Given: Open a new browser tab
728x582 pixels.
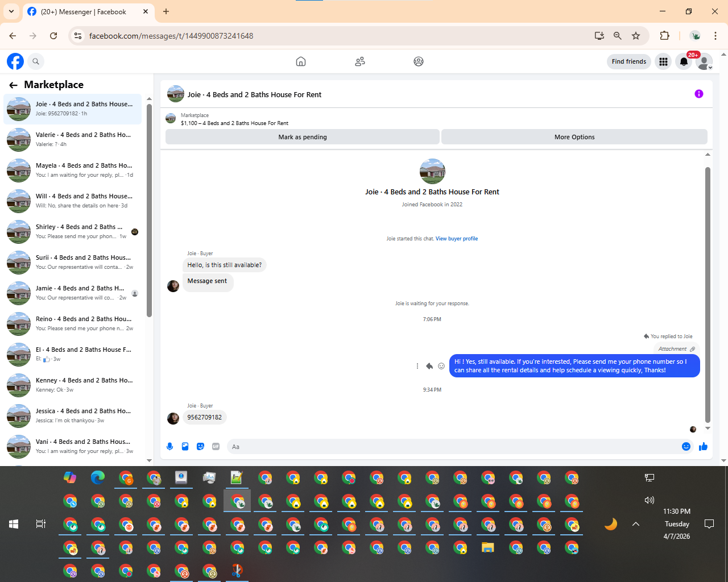Looking at the screenshot, I should pyautogui.click(x=166, y=11).
